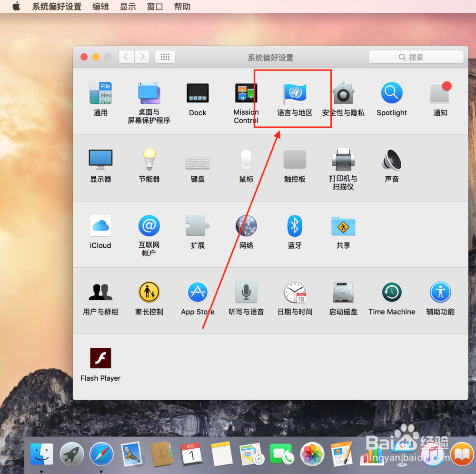Open Finder from the Dock
Image resolution: width=476 pixels, height=474 pixels.
pyautogui.click(x=41, y=454)
